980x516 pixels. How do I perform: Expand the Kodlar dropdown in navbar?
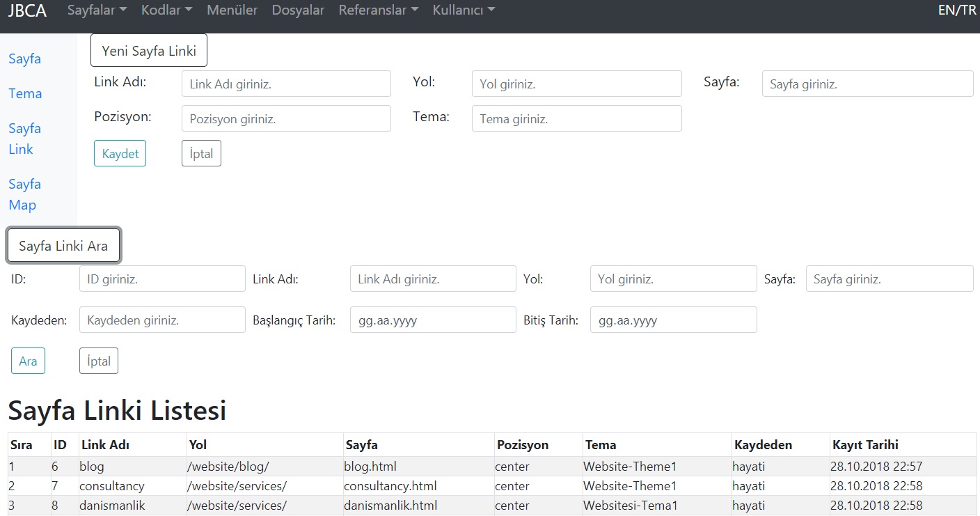(x=166, y=10)
